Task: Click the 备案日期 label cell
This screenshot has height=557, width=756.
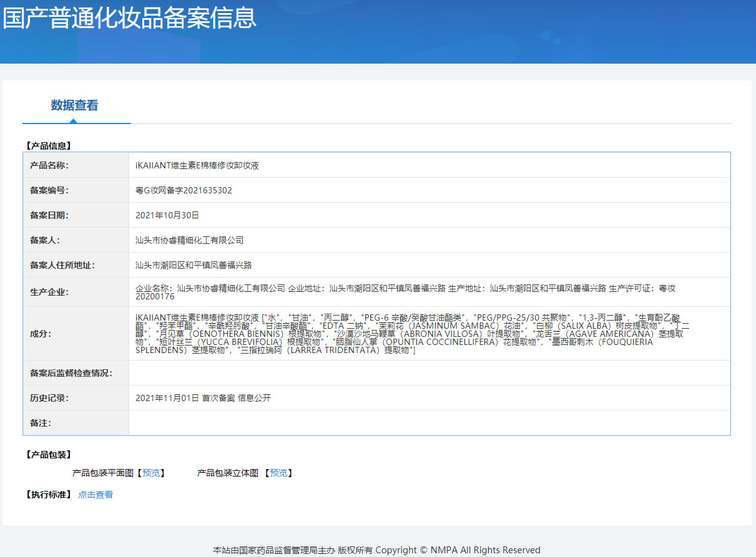Action: click(x=76, y=215)
